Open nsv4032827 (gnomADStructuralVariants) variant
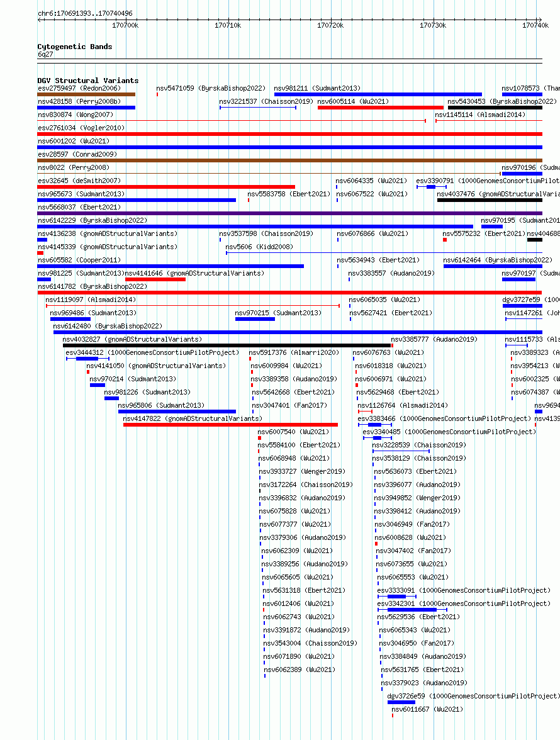560x740 pixels. coord(132,339)
